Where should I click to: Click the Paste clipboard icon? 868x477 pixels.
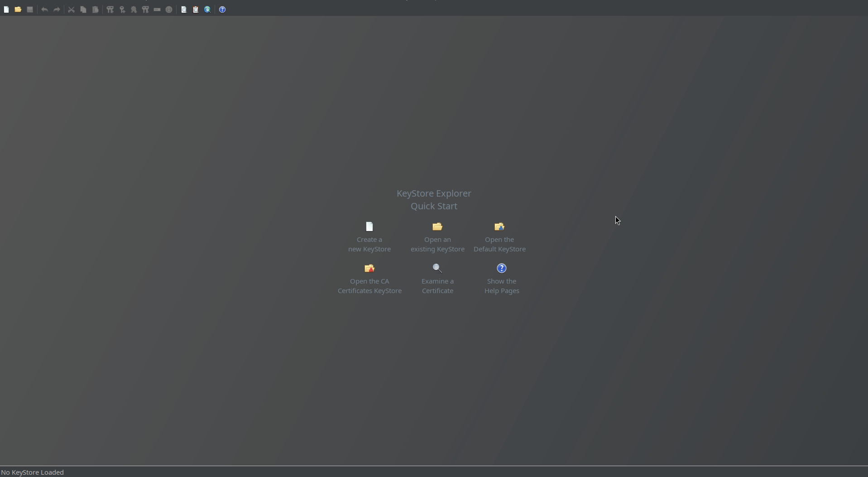pos(95,10)
